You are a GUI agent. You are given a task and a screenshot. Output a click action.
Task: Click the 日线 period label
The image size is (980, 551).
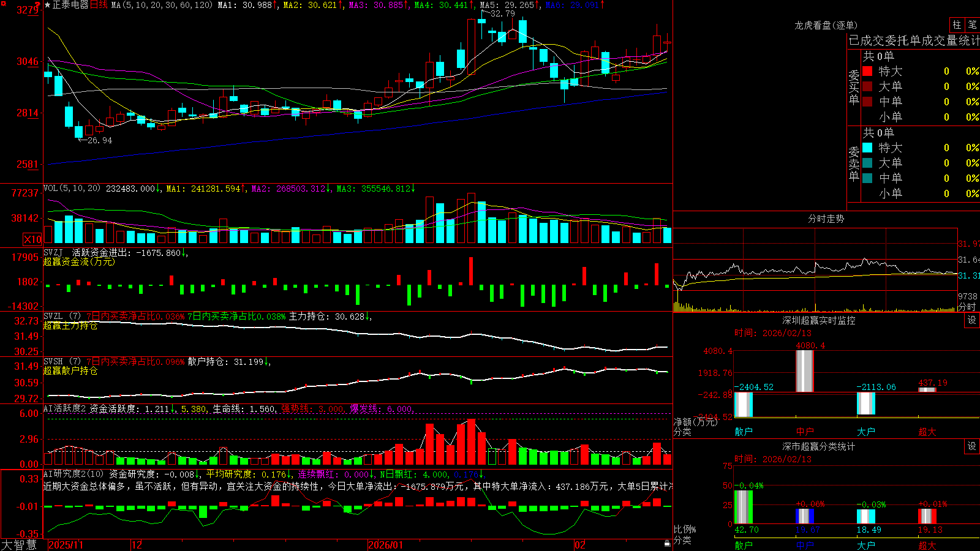coord(99,5)
